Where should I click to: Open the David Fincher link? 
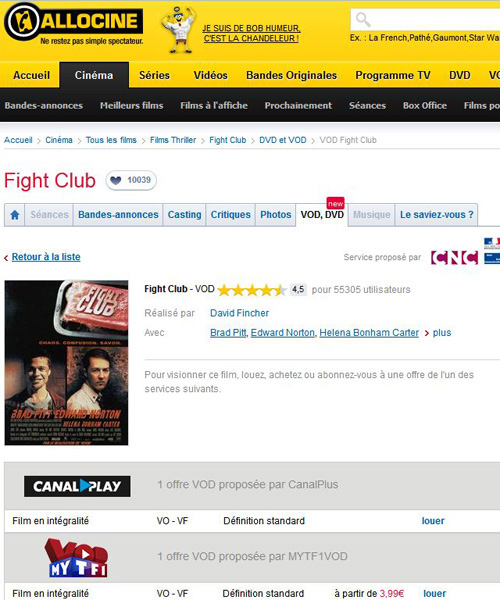pyautogui.click(x=239, y=314)
